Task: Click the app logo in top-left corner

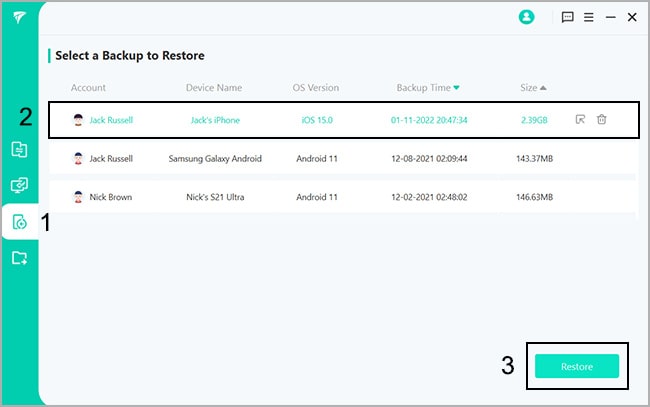Action: (x=19, y=18)
